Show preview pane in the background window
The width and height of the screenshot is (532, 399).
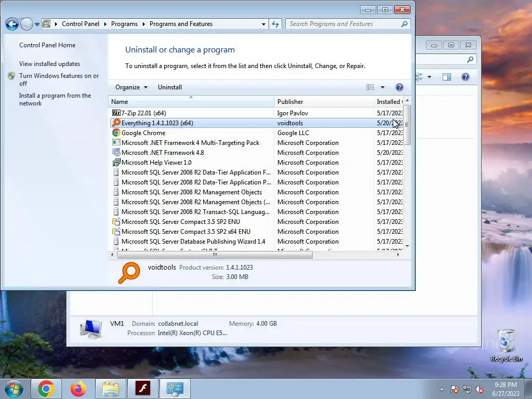(x=446, y=77)
